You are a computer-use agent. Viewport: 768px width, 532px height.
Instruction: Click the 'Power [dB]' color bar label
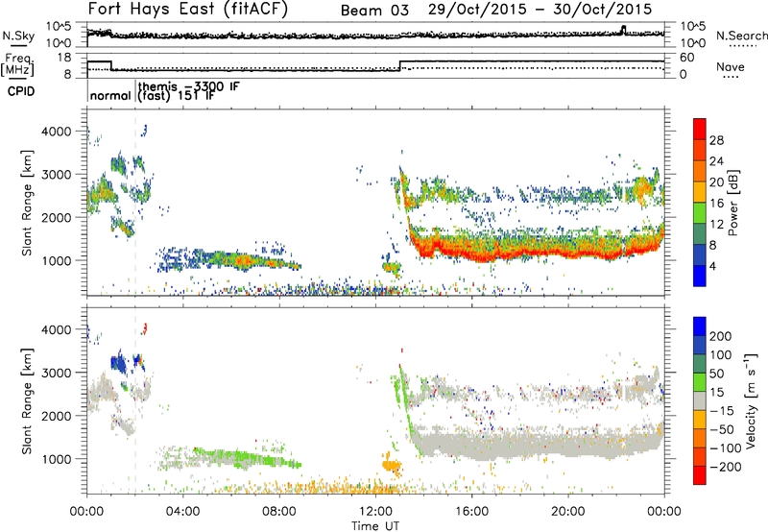click(x=733, y=203)
